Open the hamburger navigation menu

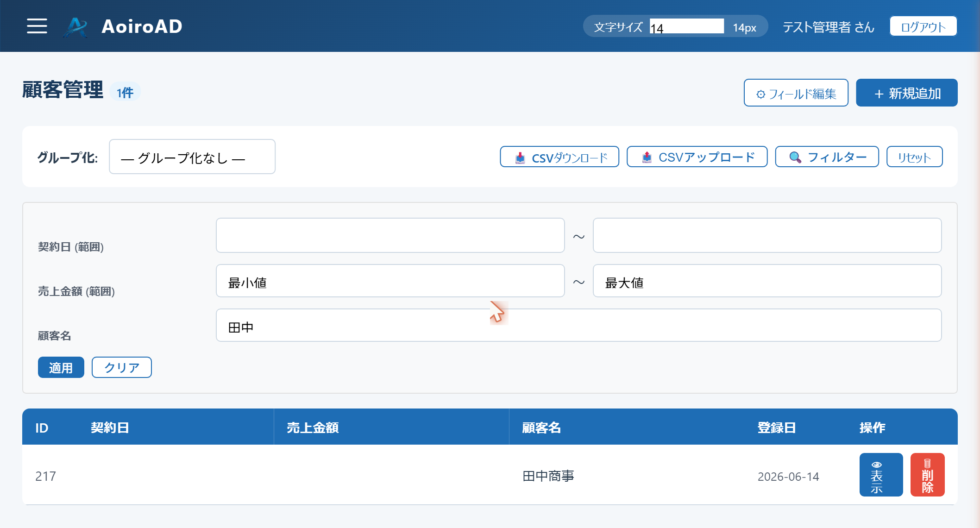click(x=37, y=26)
